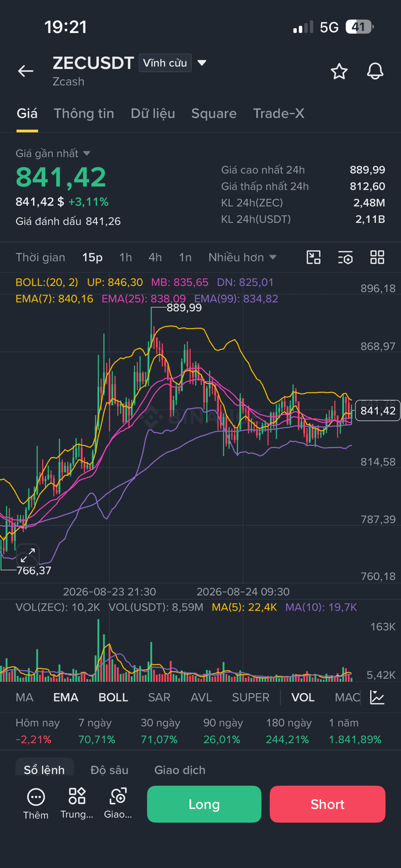Open the Trade-X tab

(x=278, y=113)
